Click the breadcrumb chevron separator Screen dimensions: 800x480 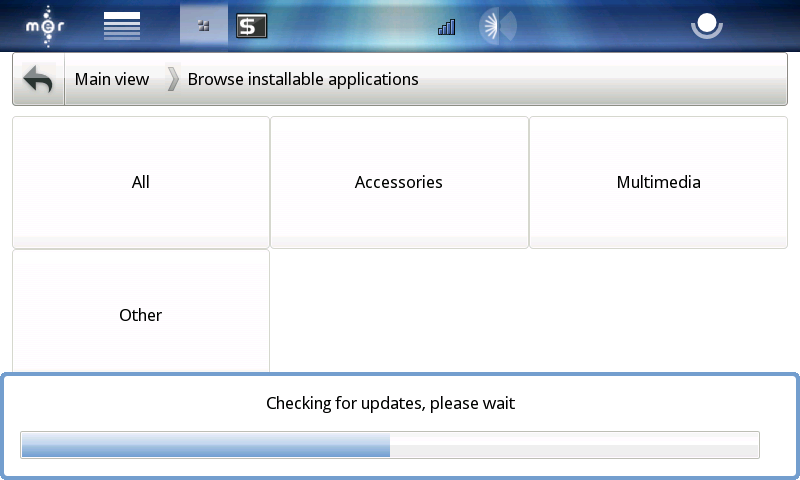pyautogui.click(x=173, y=80)
